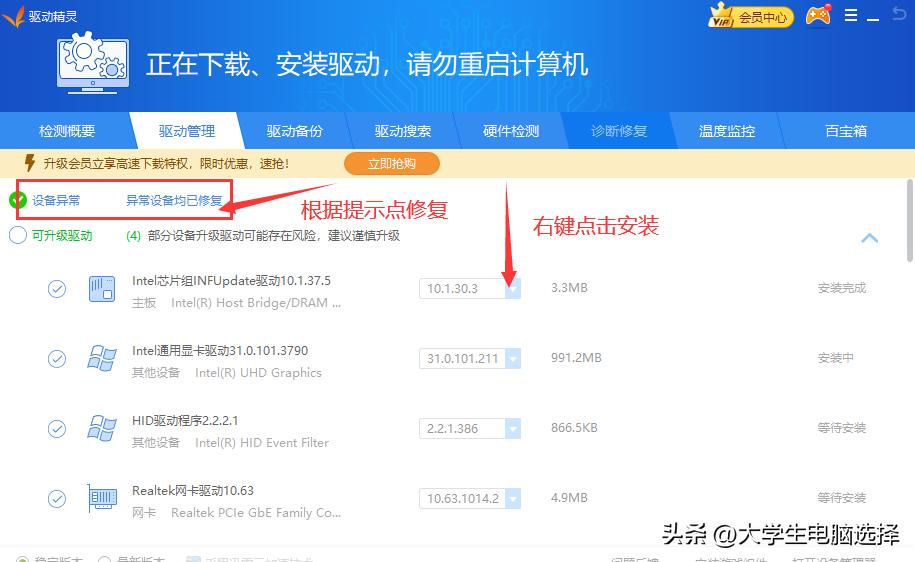Uncheck the Intel通用显卡驱动 checkbox
Viewport: 915px width, 562px height.
point(57,358)
